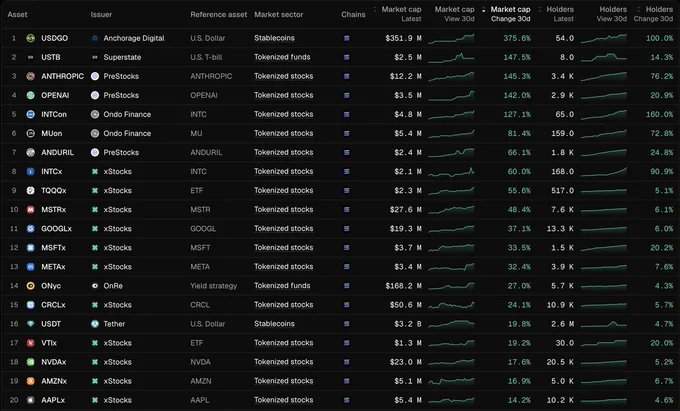
Task: Click the AMZNx orange asset icon
Action: click(x=30, y=381)
